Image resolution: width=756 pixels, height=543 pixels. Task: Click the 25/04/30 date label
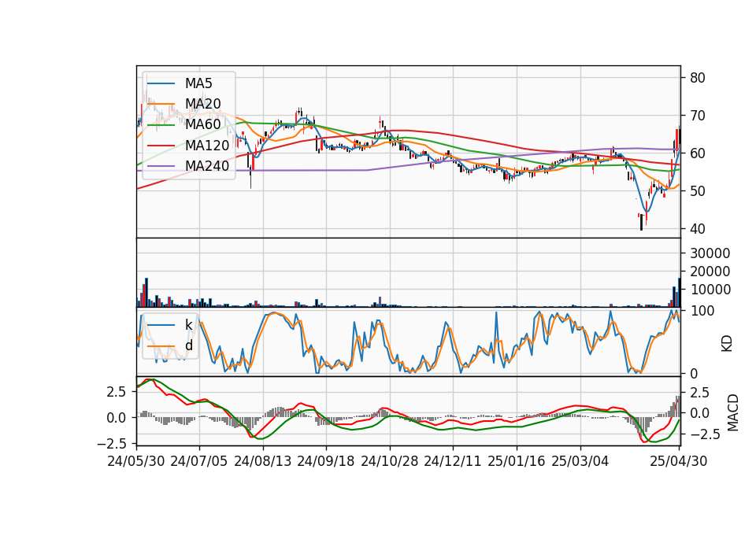[679, 462]
